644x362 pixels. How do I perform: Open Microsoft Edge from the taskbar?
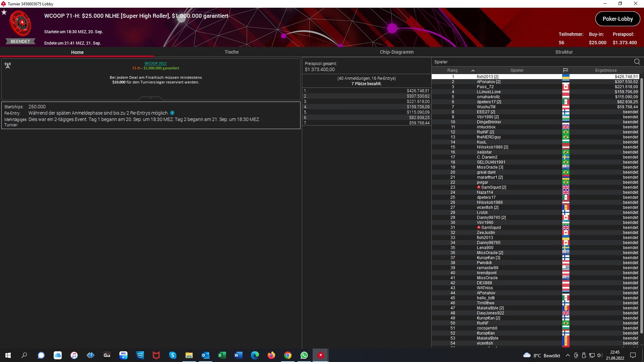(255, 355)
